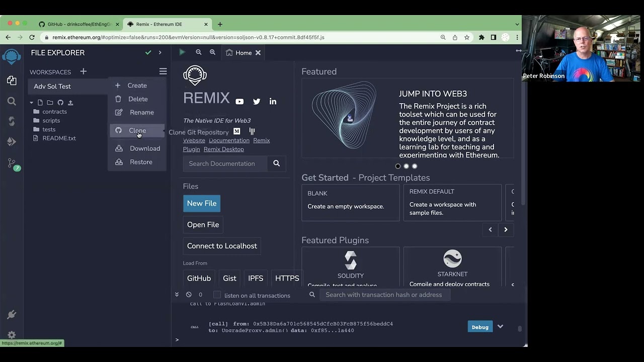Toggle the workspaces hamburger menu
644x362 pixels.
click(x=163, y=71)
